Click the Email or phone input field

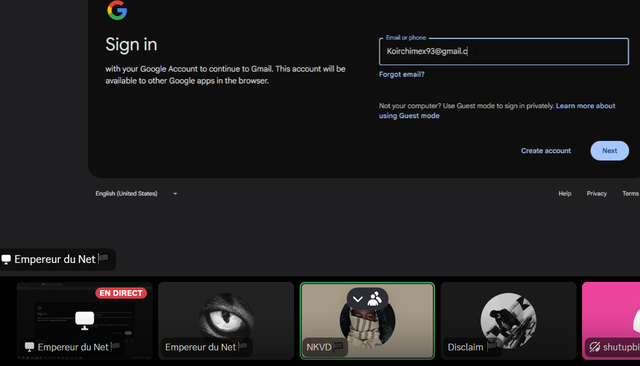point(504,51)
